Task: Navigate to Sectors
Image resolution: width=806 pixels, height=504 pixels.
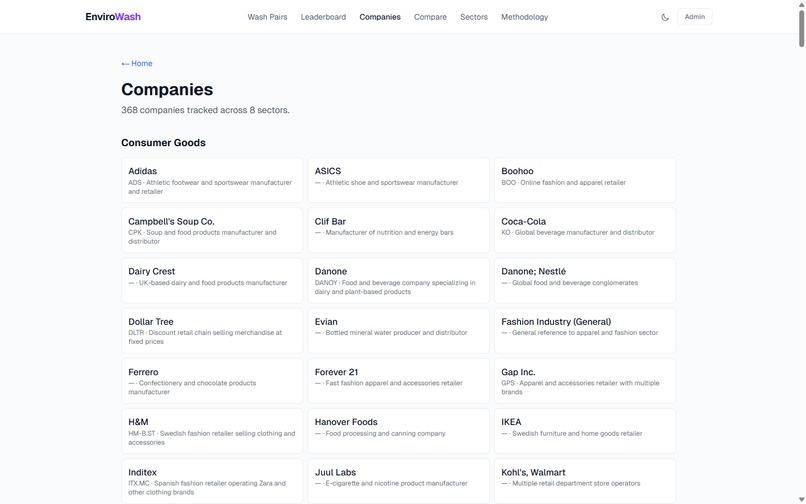Action: pyautogui.click(x=474, y=17)
